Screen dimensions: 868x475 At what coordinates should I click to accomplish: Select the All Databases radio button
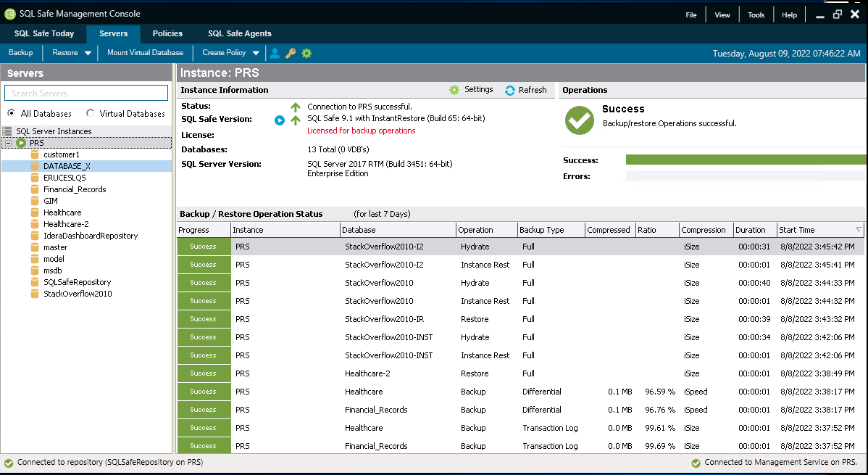(11, 113)
